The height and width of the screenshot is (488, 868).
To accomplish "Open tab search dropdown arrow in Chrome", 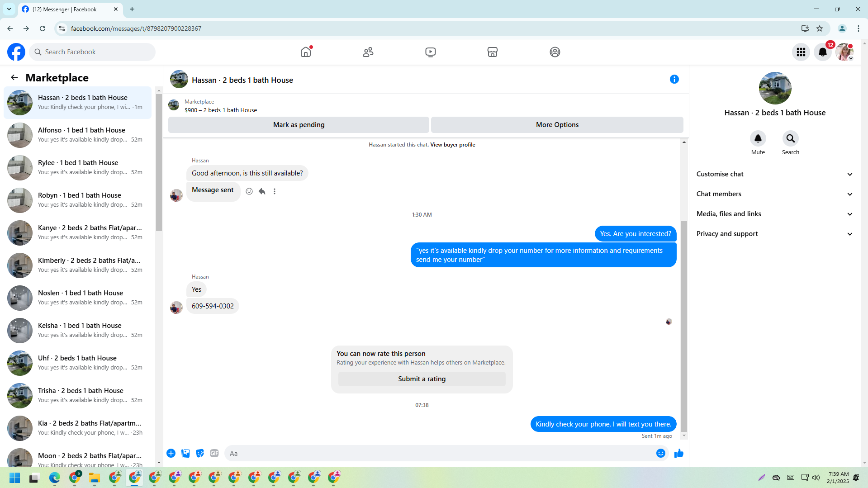I will point(9,9).
